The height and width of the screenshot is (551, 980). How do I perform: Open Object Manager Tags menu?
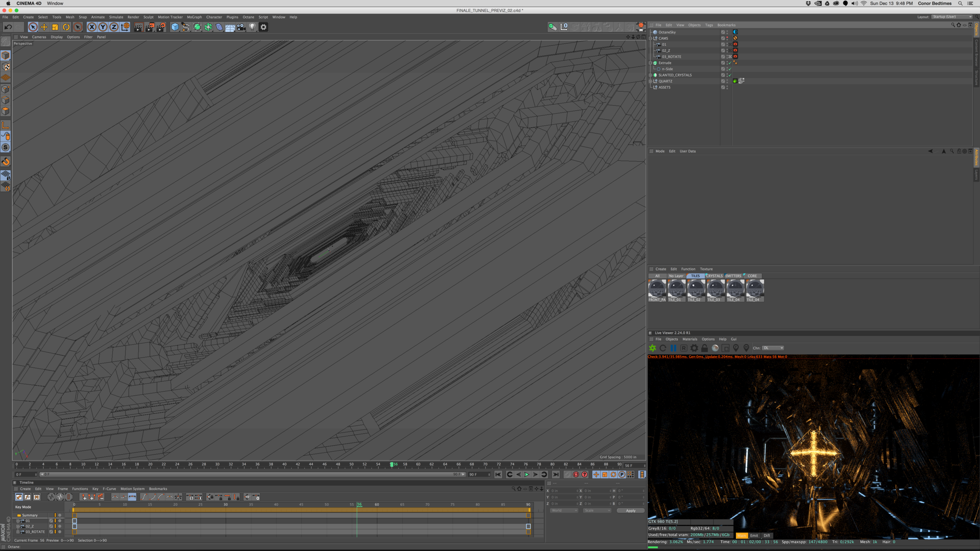[709, 25]
